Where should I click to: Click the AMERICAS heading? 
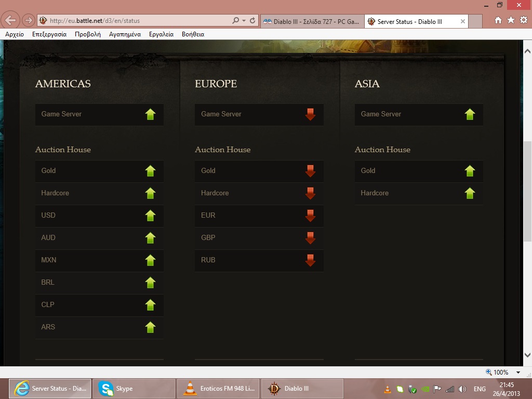(x=63, y=84)
